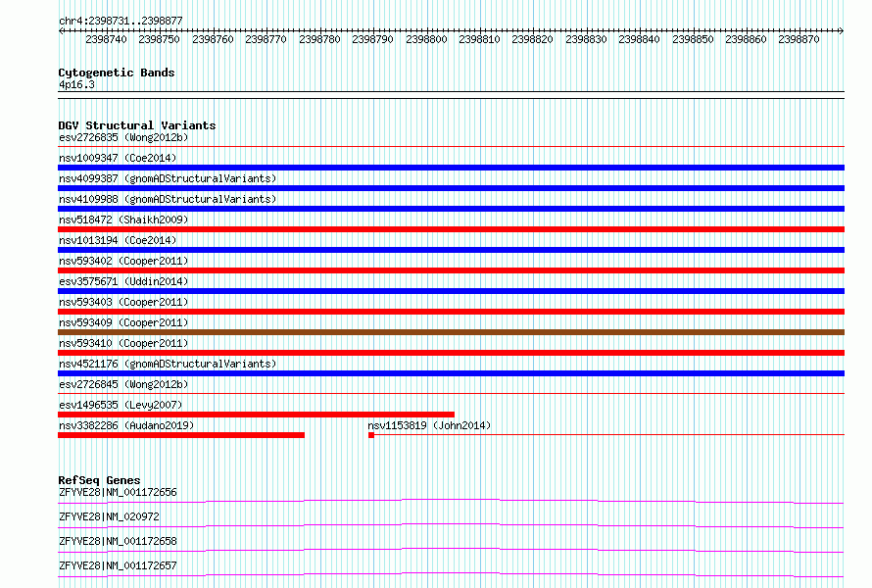The image size is (872, 588).
Task: Select the nsv1009347 (Coe2014) blue bar
Action: click(x=451, y=168)
